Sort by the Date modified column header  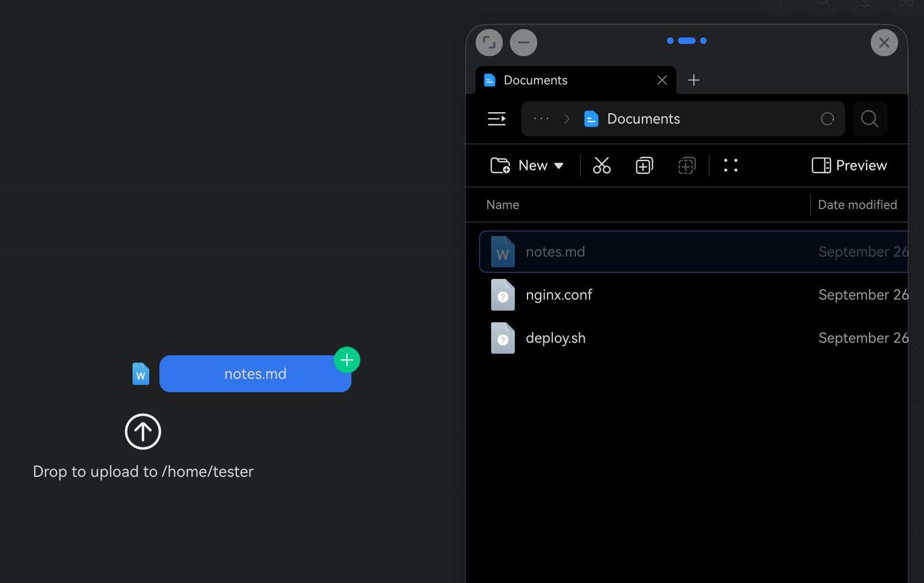(857, 205)
